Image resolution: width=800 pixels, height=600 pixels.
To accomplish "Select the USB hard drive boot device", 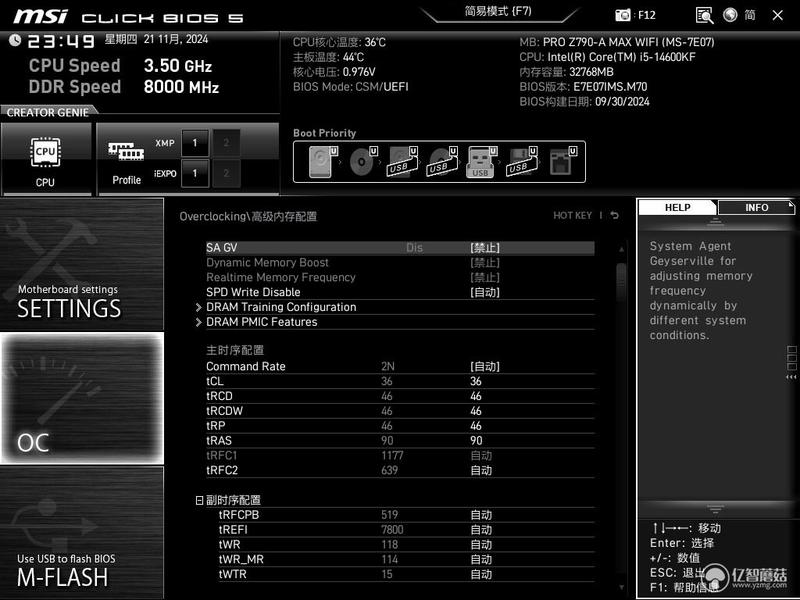I will (x=403, y=162).
